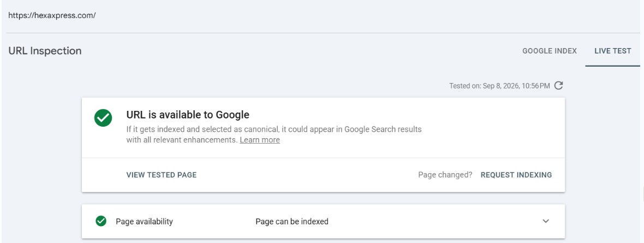Click the 'Google Search results' phrase in description
The image size is (644, 243).
[x=383, y=129]
